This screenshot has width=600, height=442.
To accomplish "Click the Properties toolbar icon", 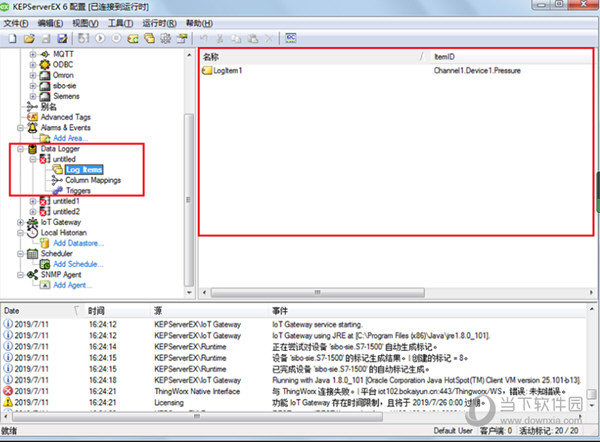I will [182, 38].
